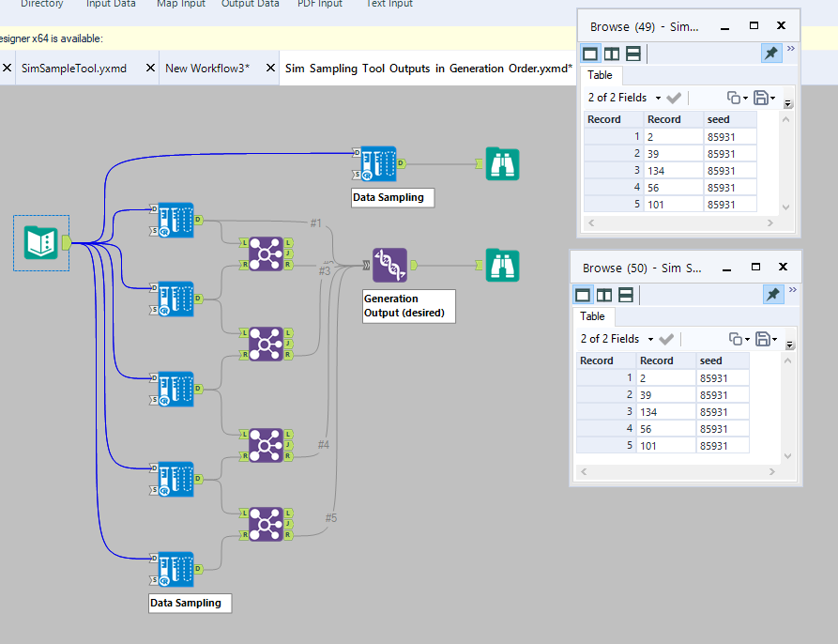Viewport: 838px width, 644px height.
Task: Click the copy data icon in Browse (50)
Action: [x=736, y=339]
